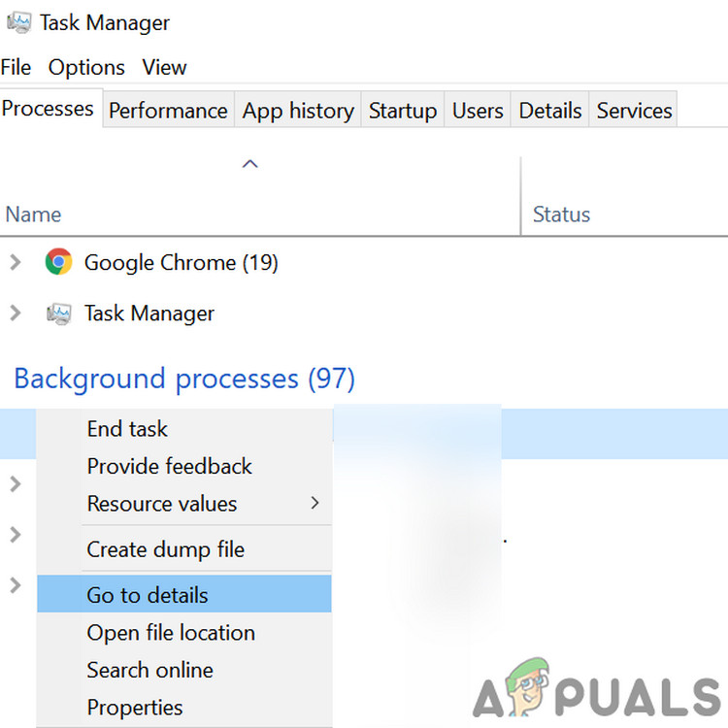Open Properties from context menu
Screen dimensions: 728x728
(x=135, y=708)
